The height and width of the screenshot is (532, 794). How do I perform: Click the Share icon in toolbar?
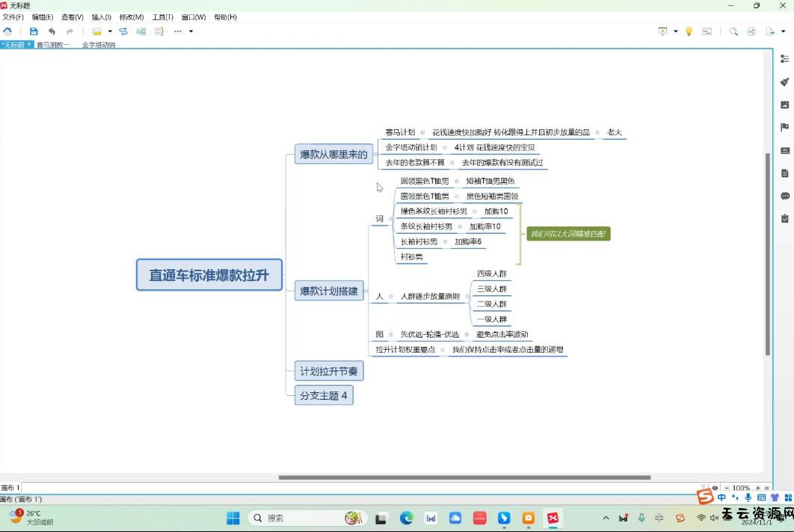pos(751,31)
